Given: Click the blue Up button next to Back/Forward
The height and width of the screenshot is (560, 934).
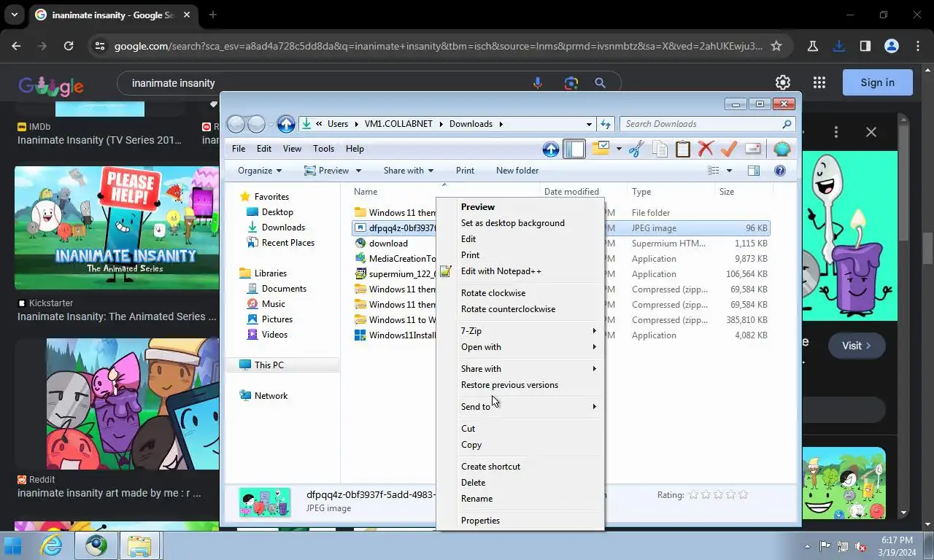Looking at the screenshot, I should pos(286,124).
